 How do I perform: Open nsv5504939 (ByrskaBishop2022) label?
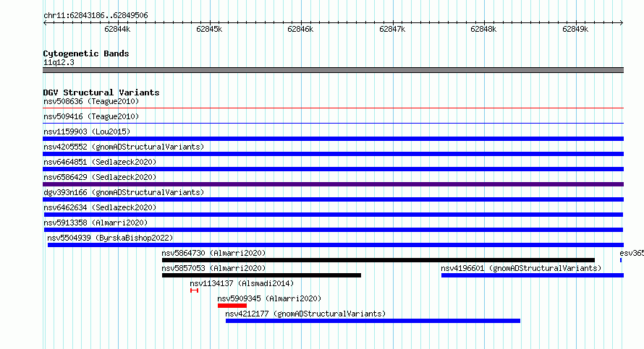(x=110, y=238)
